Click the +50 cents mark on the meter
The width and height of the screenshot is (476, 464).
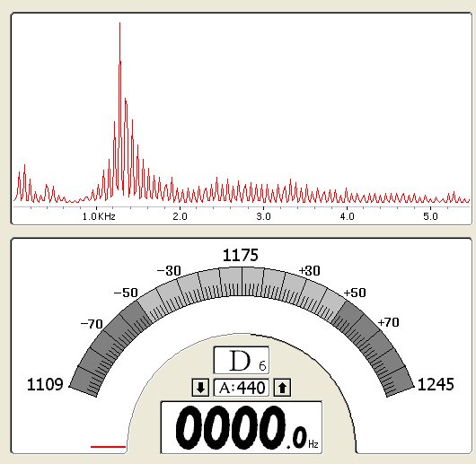click(355, 293)
